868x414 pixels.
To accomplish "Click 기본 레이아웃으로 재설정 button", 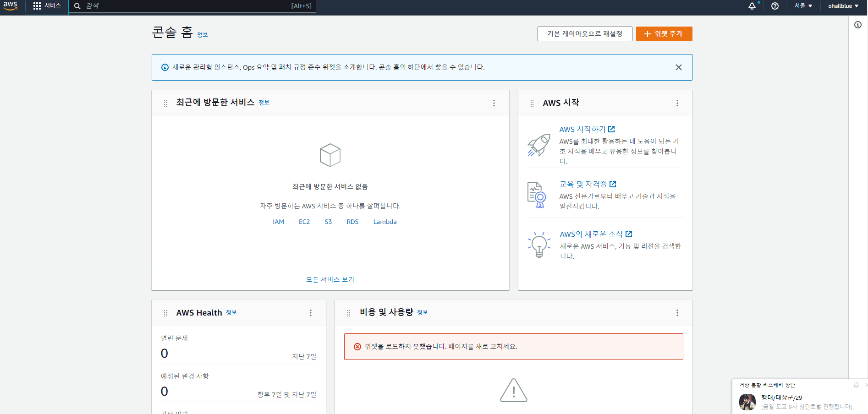I will pos(585,34).
